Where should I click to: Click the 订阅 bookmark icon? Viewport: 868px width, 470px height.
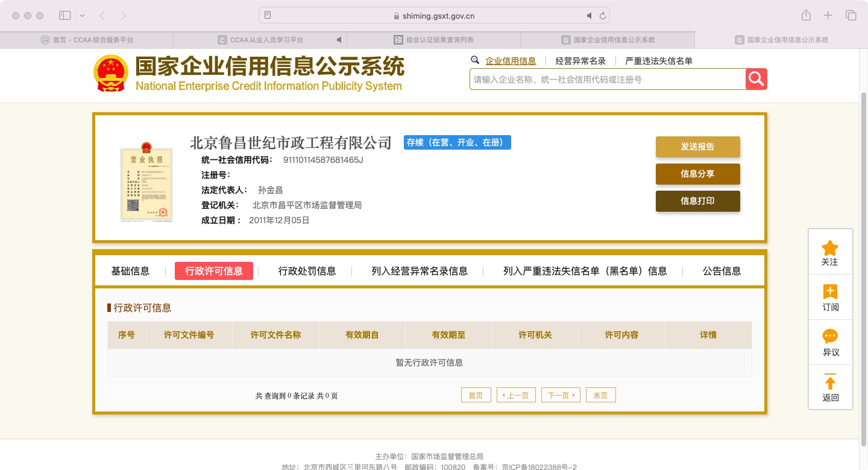pyautogui.click(x=830, y=292)
